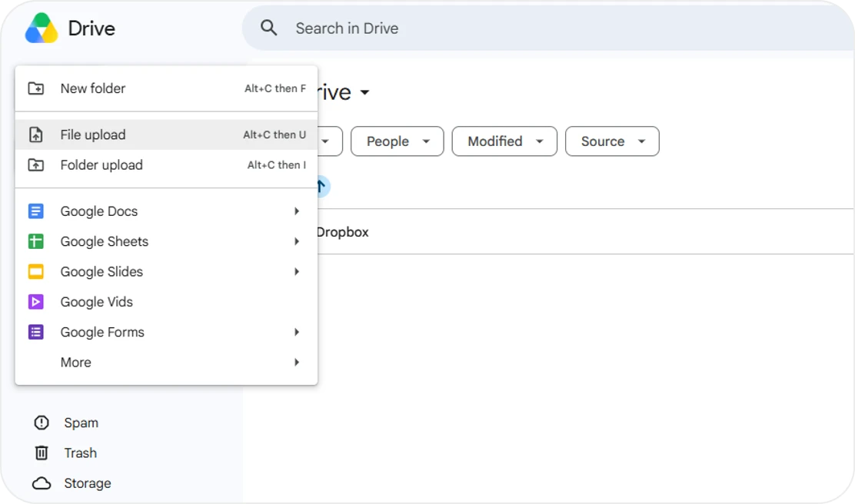Click the green Google Sheets icon

pyautogui.click(x=36, y=241)
